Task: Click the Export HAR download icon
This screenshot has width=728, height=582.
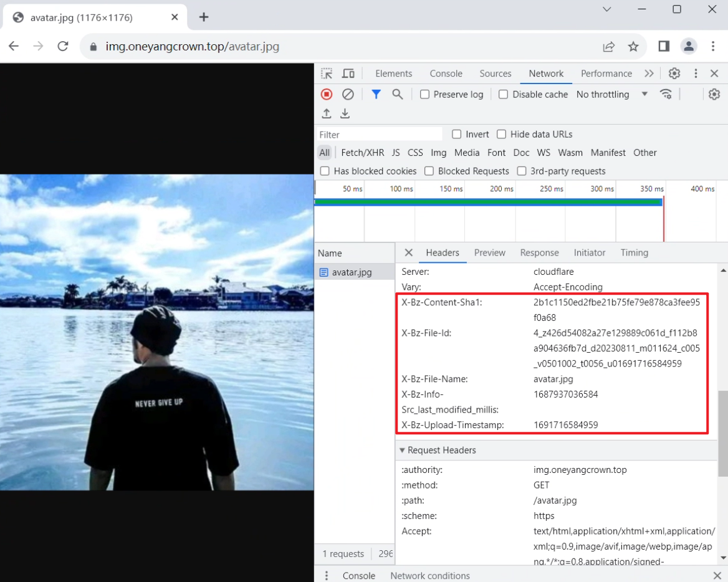Action: [345, 113]
